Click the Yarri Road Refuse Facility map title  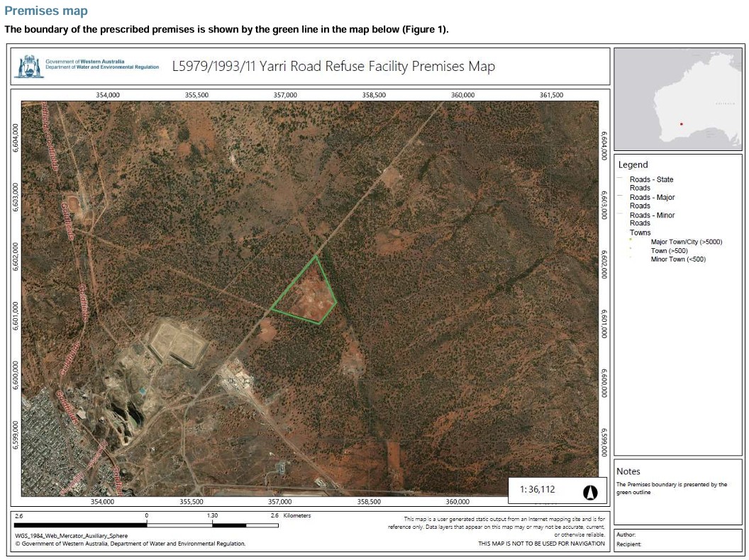click(x=333, y=67)
